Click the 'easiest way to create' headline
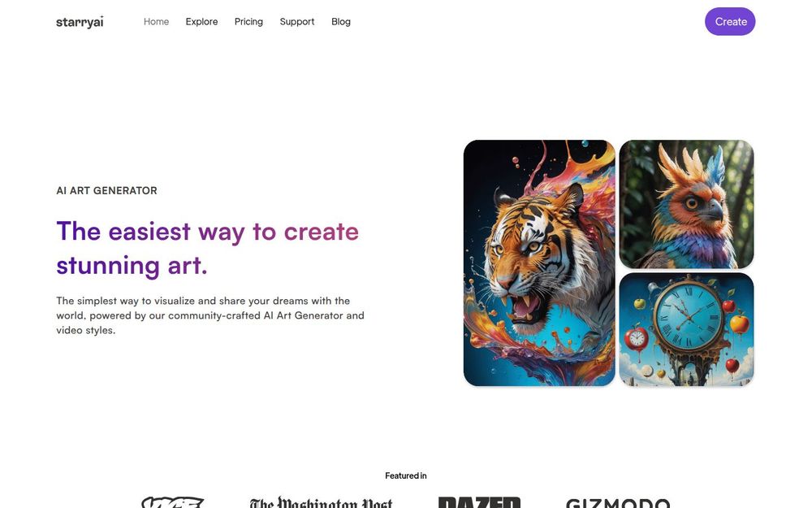The height and width of the screenshot is (508, 812). 207,231
